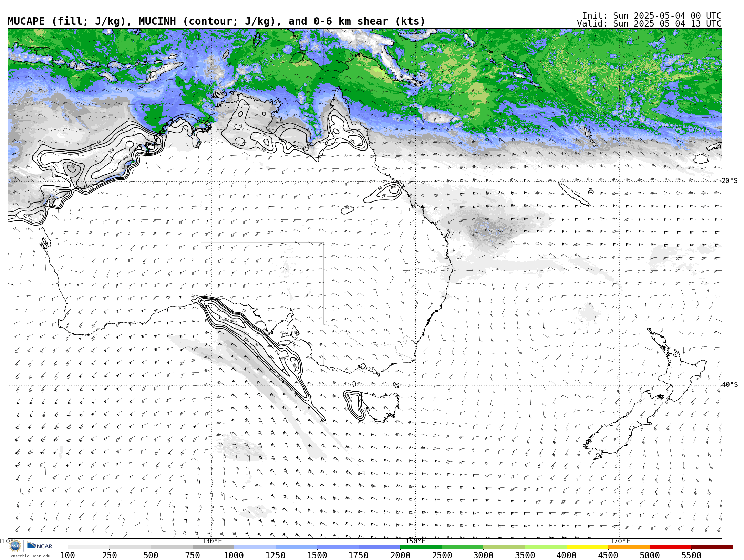Click the colorbar label 500

click(x=151, y=556)
